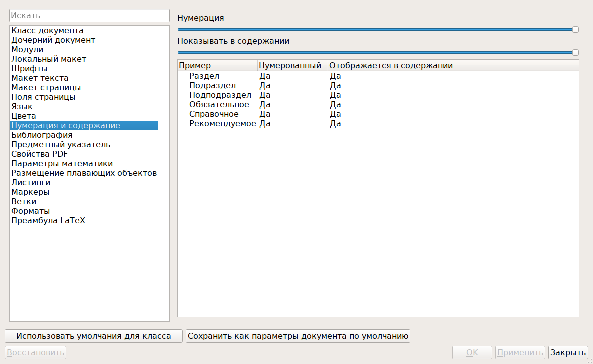Open Библиография settings

click(84, 135)
